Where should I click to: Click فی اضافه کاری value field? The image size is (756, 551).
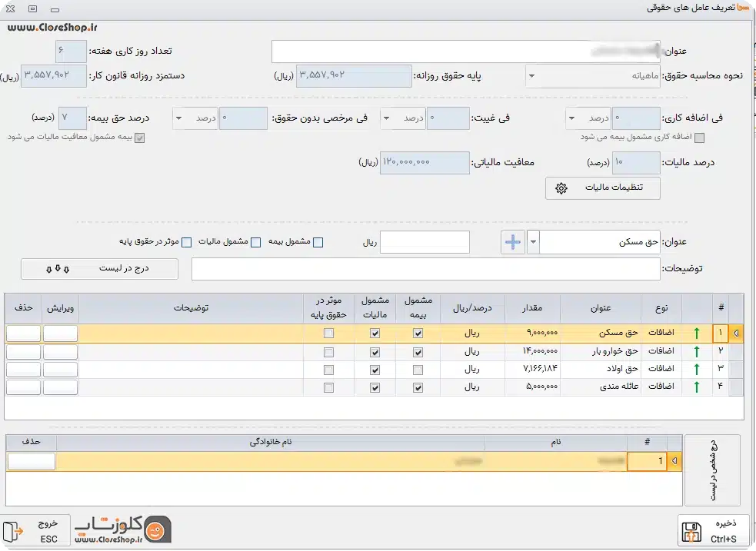pyautogui.click(x=636, y=118)
